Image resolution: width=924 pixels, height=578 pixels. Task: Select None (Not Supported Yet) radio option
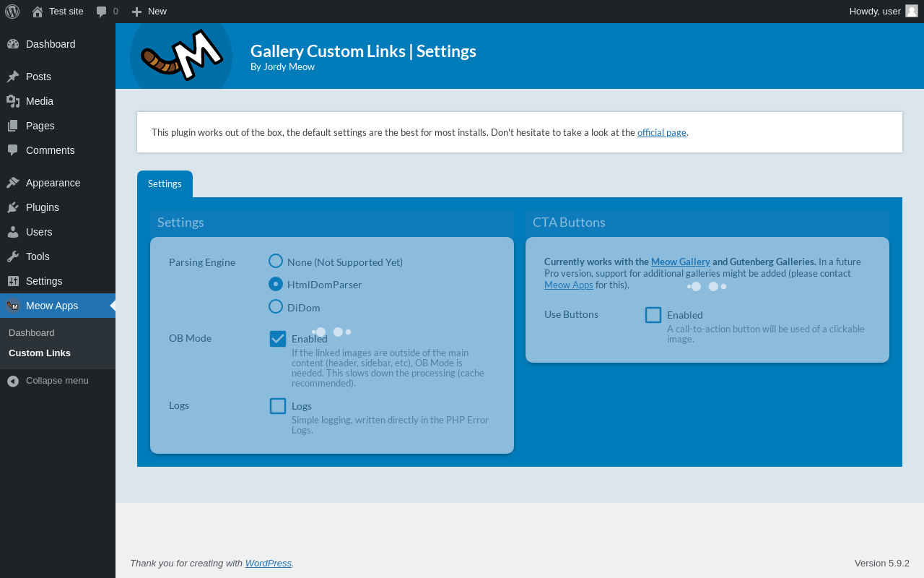(x=276, y=261)
